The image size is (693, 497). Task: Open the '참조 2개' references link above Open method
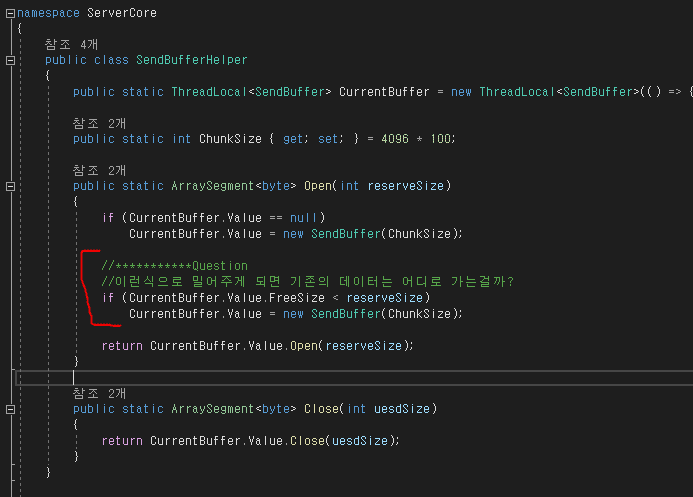click(99, 170)
